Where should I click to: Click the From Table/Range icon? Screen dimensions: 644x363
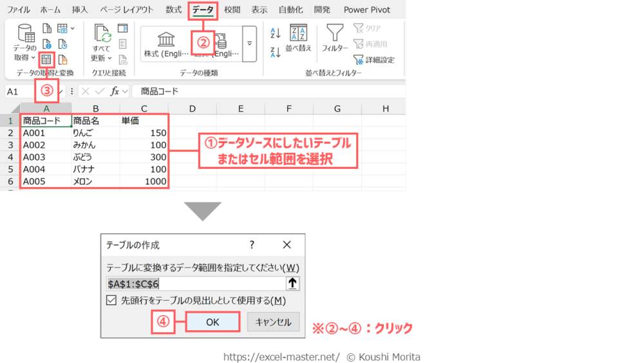click(46, 60)
